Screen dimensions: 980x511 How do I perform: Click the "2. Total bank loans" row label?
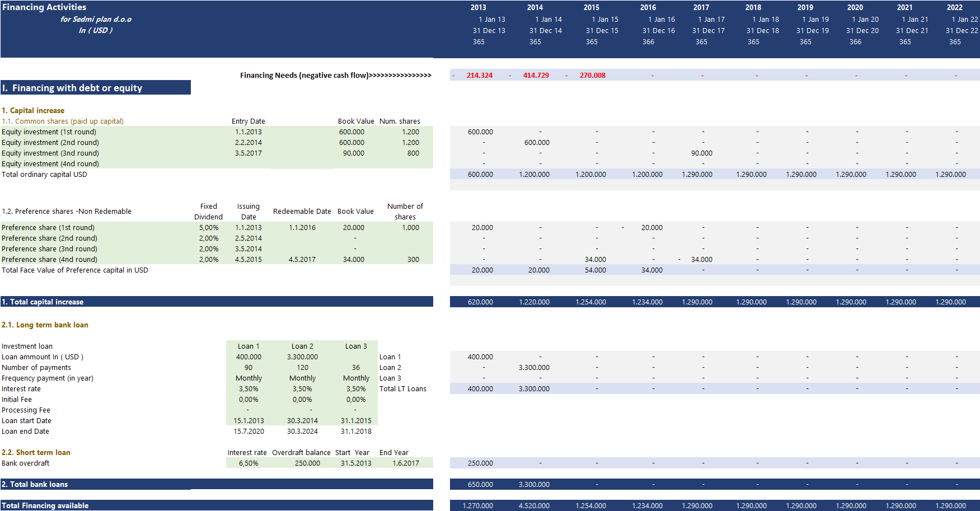pos(35,485)
